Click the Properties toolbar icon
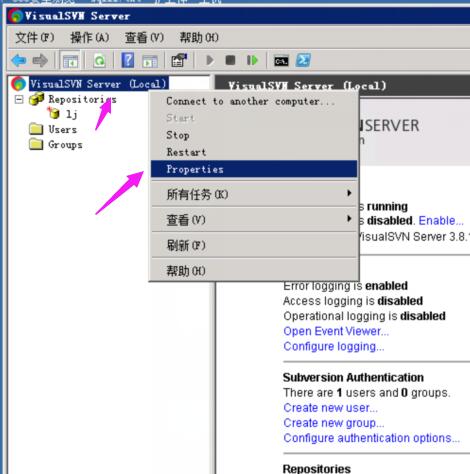Screen dimensions: 470x474 pos(179,60)
